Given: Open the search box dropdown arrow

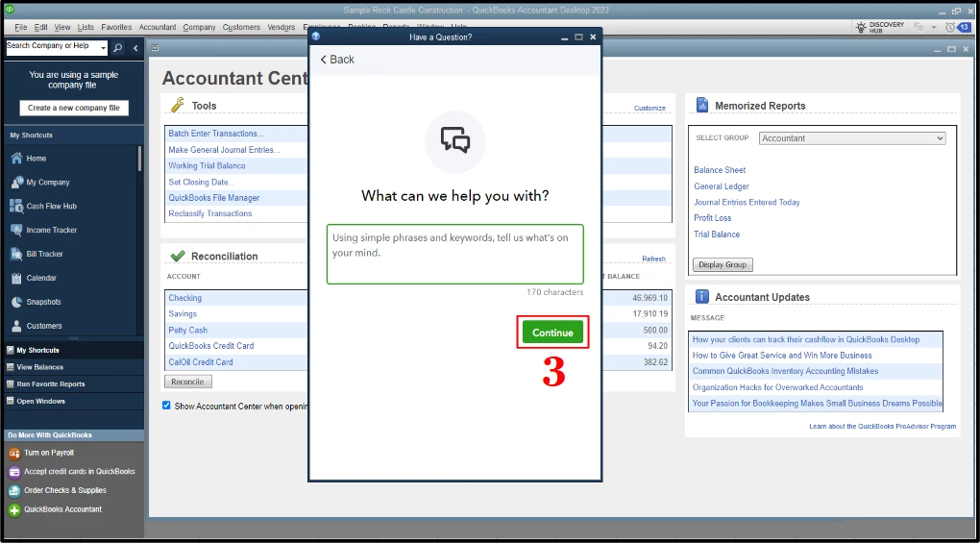Looking at the screenshot, I should tap(103, 47).
